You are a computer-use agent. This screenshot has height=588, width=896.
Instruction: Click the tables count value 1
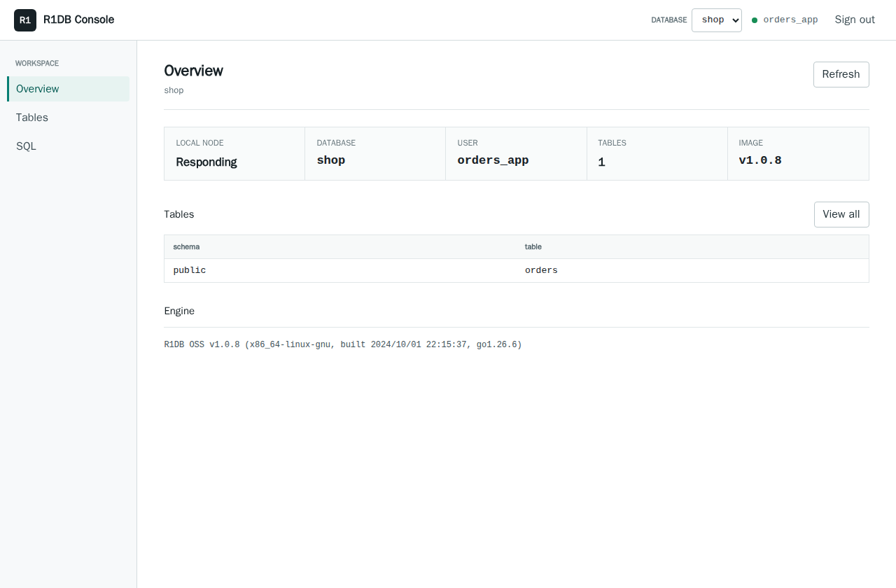tap(601, 162)
